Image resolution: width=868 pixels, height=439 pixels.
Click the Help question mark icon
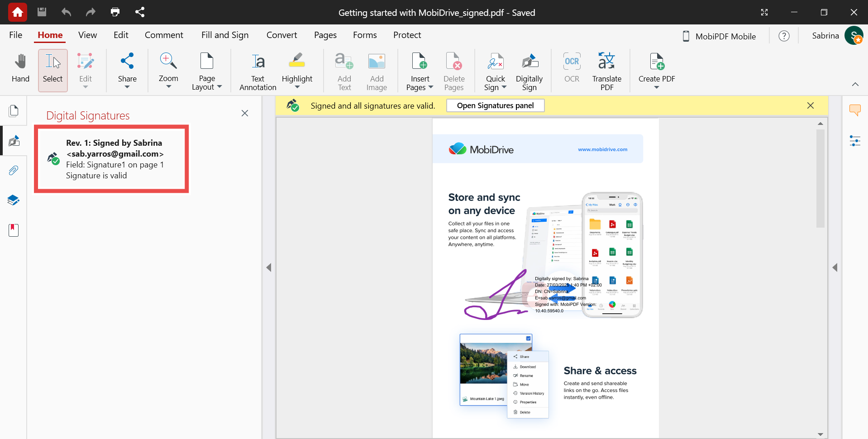coord(784,36)
